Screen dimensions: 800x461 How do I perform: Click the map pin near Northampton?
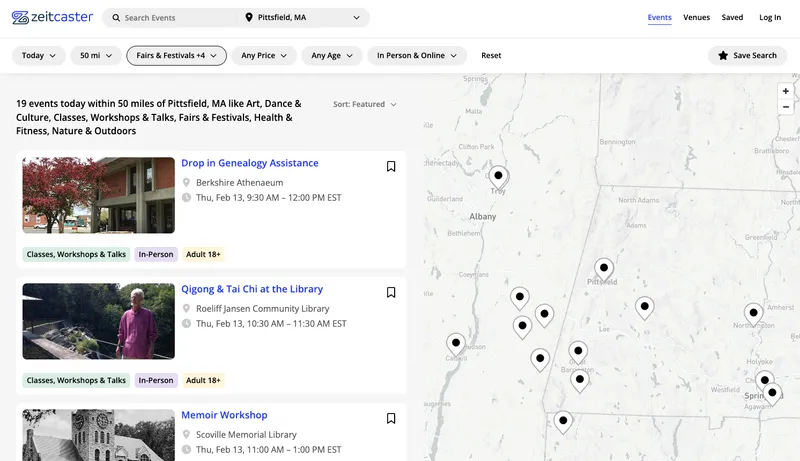753,313
